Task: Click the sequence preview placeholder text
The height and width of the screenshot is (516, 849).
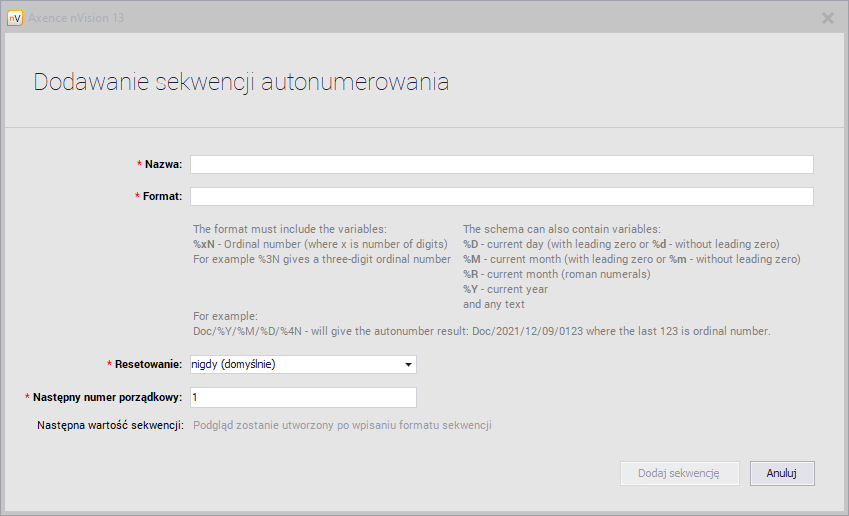Action: [342, 425]
